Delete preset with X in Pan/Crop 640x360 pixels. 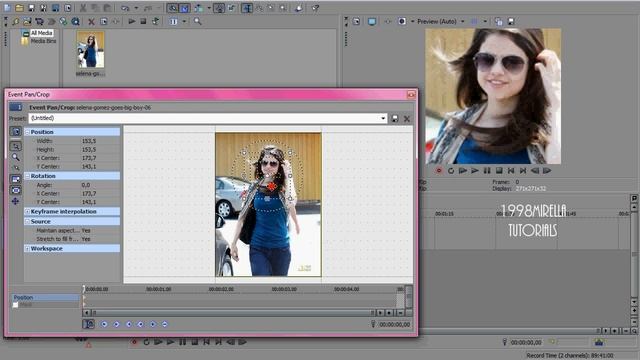(407, 119)
